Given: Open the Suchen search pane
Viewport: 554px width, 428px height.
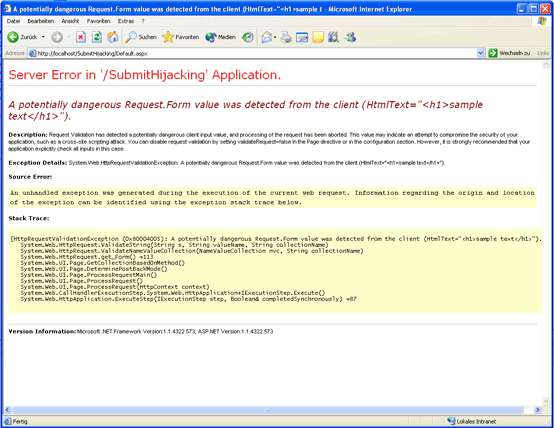Looking at the screenshot, I should 141,37.
